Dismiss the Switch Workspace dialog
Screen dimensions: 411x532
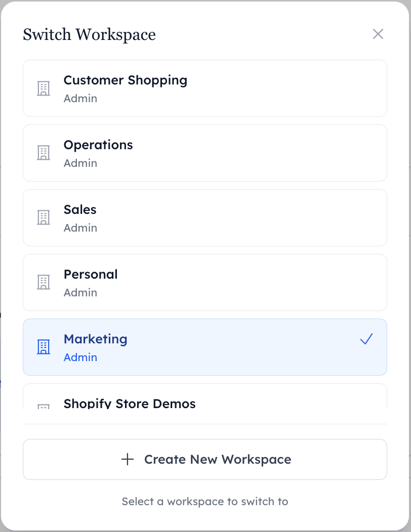tap(378, 34)
